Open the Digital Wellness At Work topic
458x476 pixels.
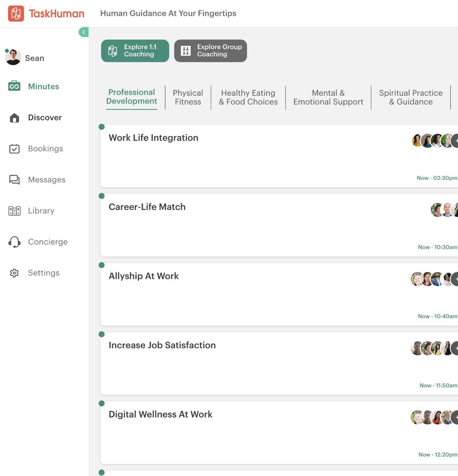tap(279, 433)
